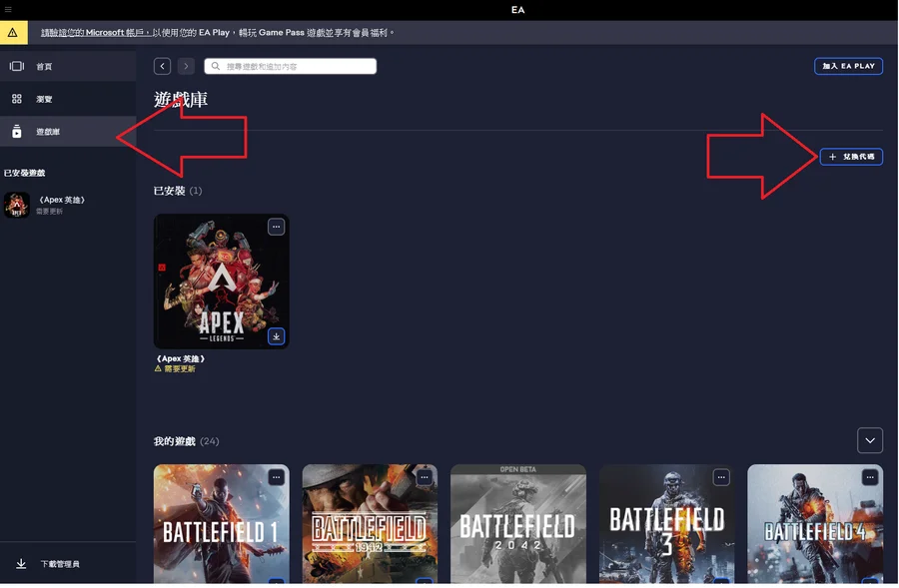This screenshot has width=899, height=588.
Task: Open more options on the Battlefield 3 card
Action: click(x=721, y=477)
